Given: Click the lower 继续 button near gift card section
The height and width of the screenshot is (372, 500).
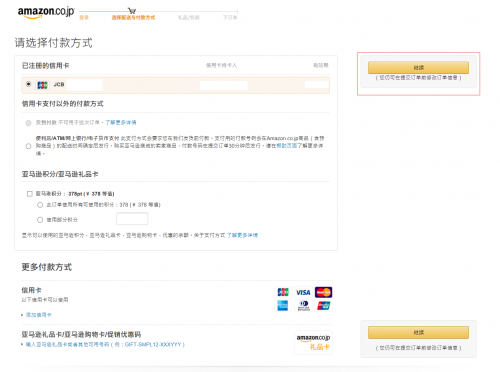Looking at the screenshot, I should pos(418,333).
